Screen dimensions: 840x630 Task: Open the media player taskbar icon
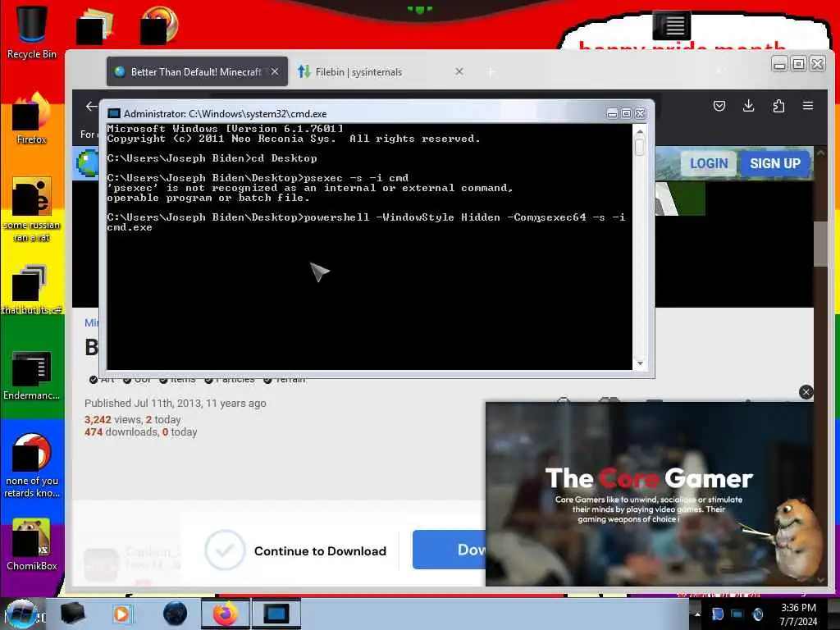pos(121,614)
